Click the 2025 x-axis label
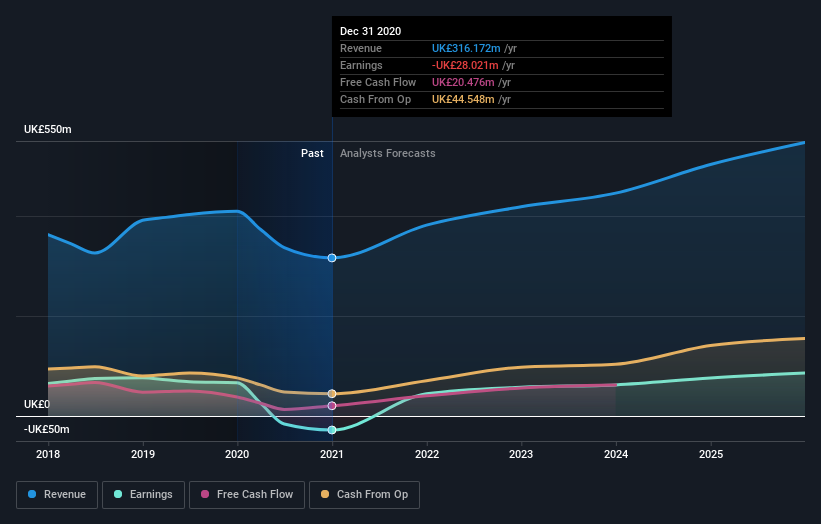The image size is (821, 524). pyautogui.click(x=711, y=454)
